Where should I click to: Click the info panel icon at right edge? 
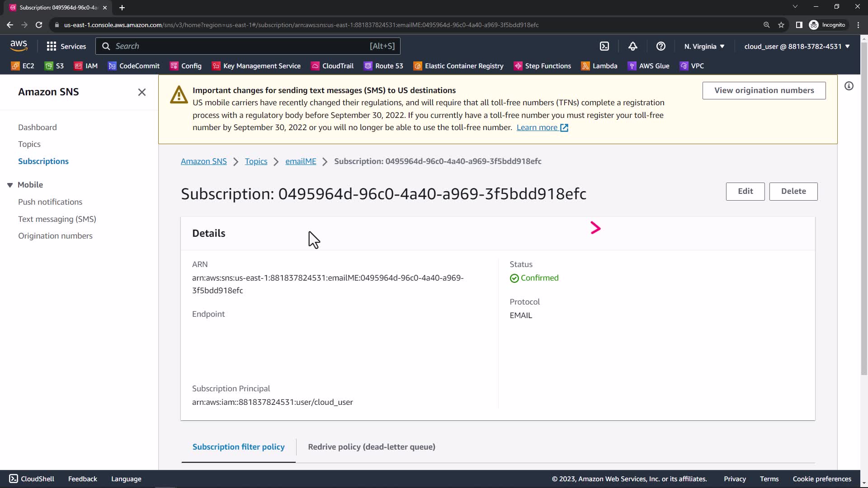click(849, 86)
